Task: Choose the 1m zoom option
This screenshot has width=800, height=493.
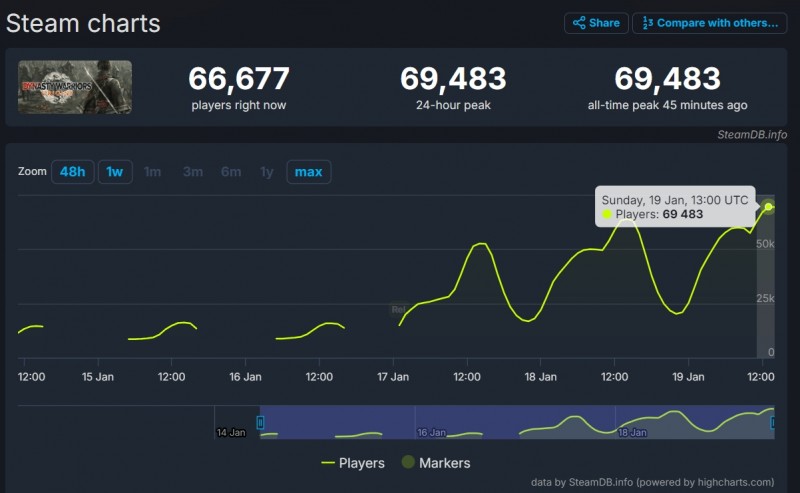Action: tap(152, 172)
